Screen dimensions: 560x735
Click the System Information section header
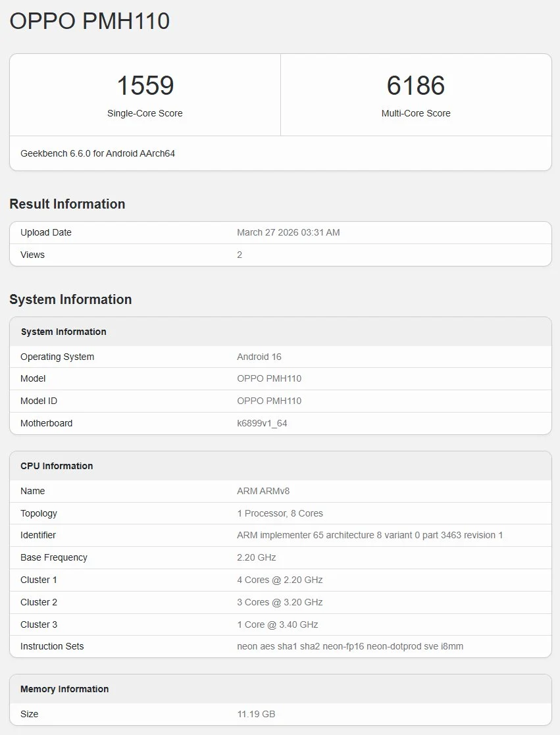(70, 299)
